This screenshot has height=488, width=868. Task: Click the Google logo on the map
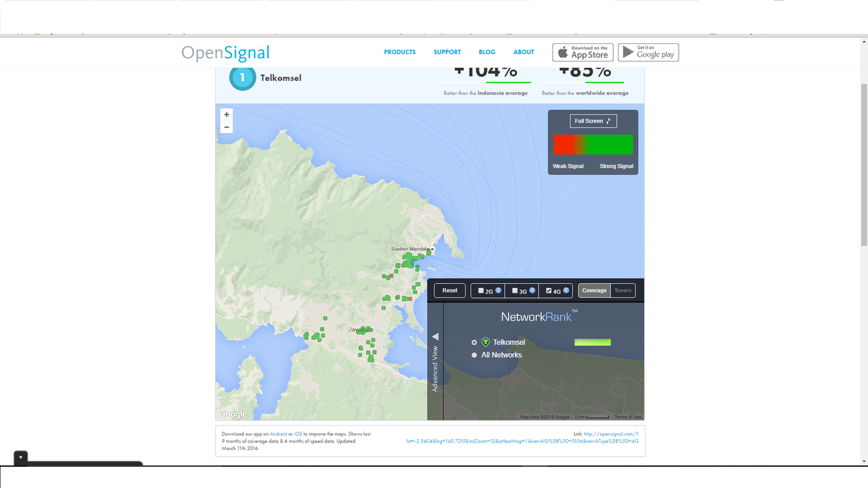tap(233, 414)
